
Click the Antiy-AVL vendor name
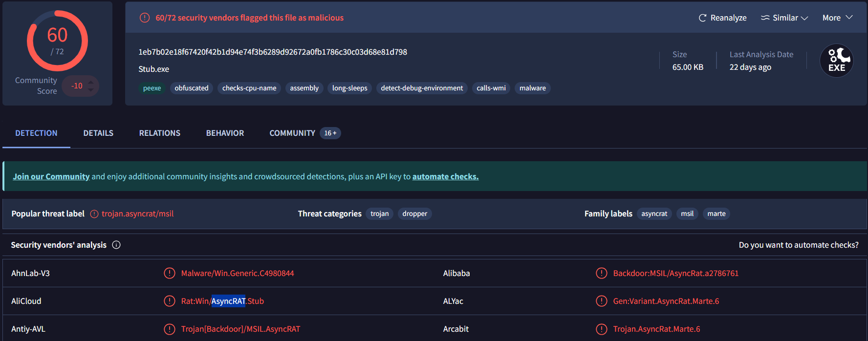(28, 329)
